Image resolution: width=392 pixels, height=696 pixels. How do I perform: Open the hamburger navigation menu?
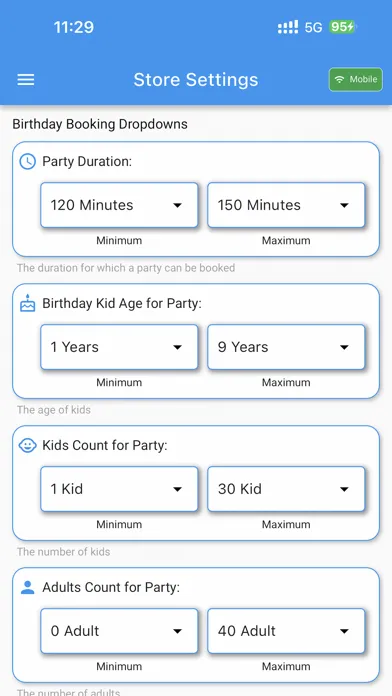pyautogui.click(x=26, y=80)
